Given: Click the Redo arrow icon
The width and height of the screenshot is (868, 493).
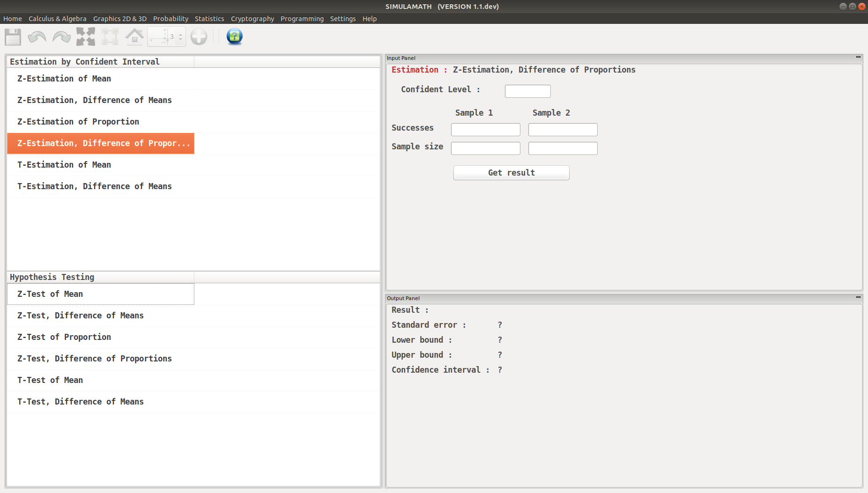Looking at the screenshot, I should click(x=61, y=37).
